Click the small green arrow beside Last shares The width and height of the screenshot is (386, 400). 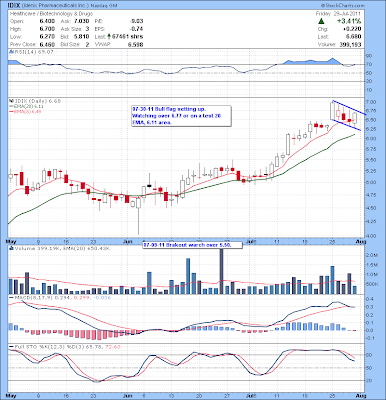click(109, 36)
